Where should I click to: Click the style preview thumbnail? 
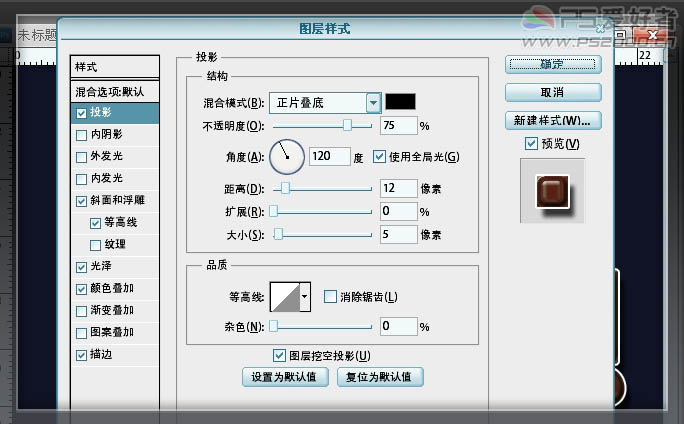(552, 191)
